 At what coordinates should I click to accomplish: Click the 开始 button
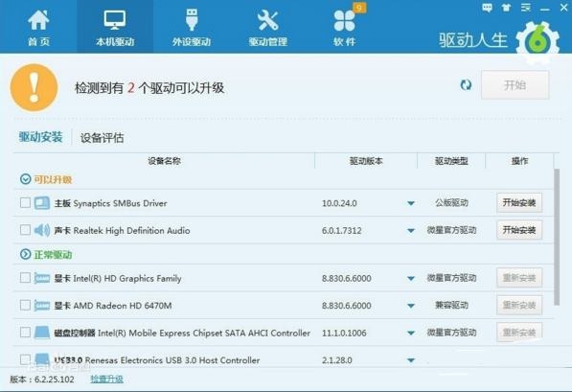tap(515, 85)
